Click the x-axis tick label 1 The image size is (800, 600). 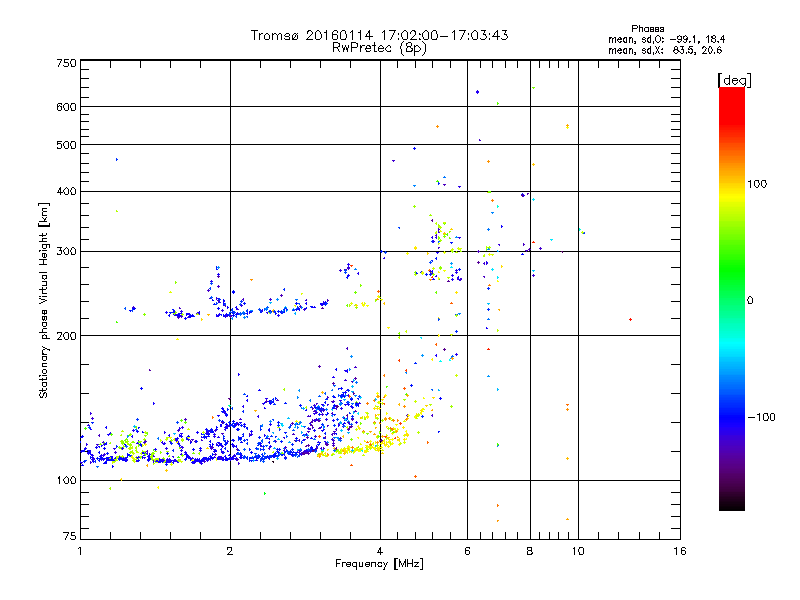pos(80,551)
